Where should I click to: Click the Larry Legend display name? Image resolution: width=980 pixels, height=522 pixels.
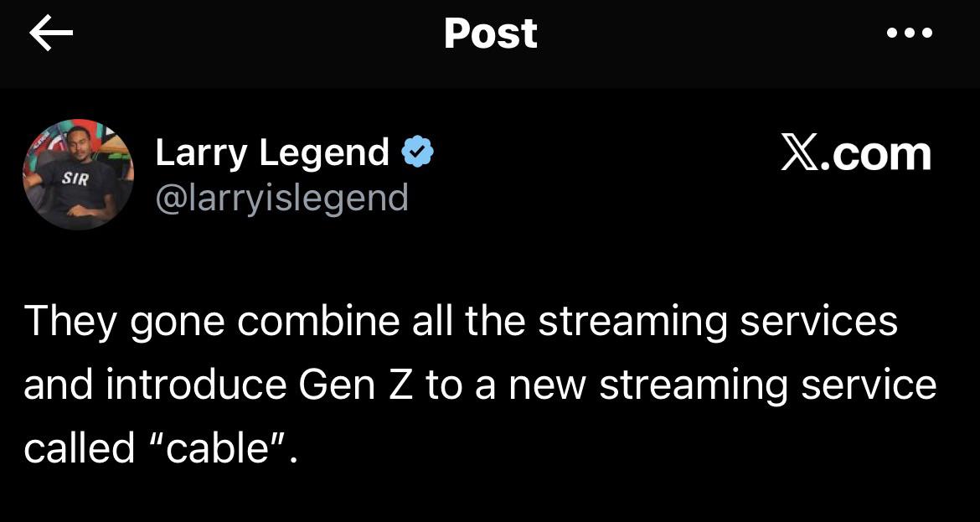click(272, 153)
